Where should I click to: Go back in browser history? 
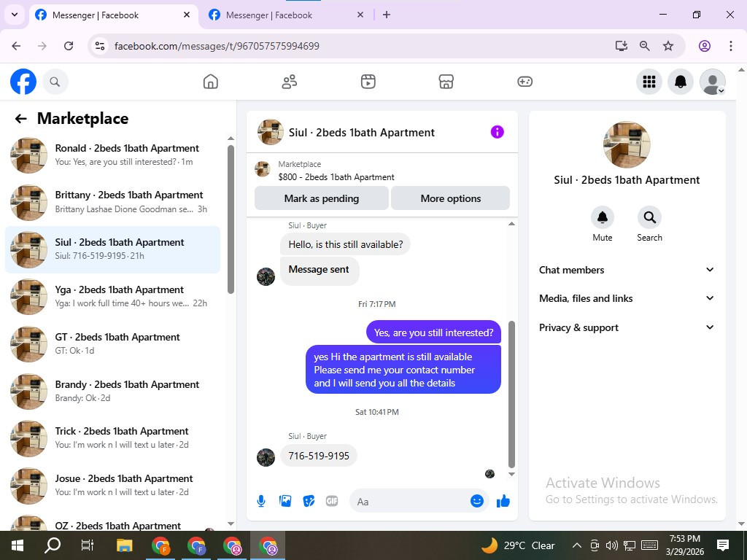(16, 46)
